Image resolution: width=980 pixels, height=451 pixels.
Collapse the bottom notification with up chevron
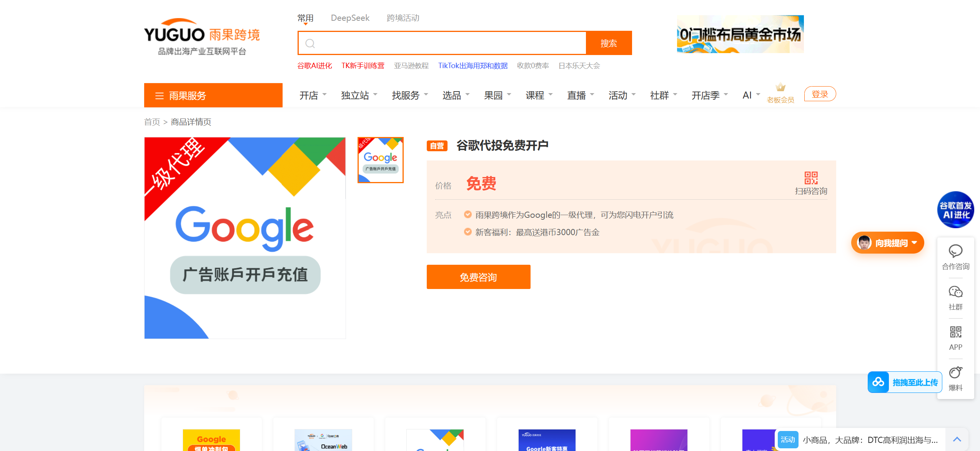[957, 439]
